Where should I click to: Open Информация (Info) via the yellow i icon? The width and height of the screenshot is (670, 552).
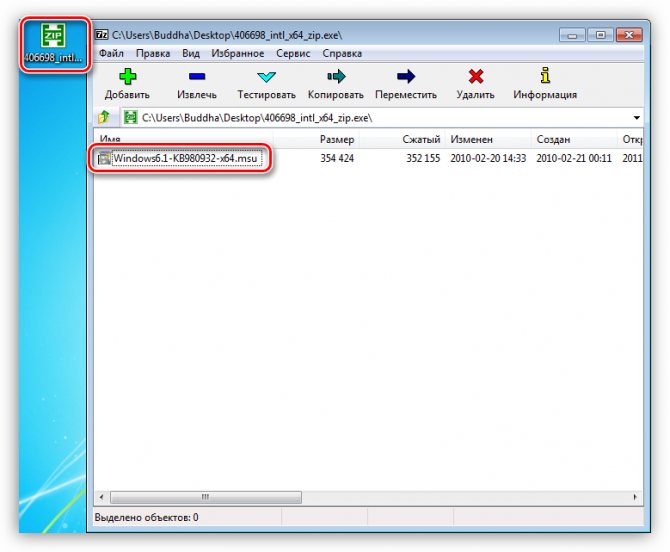(545, 76)
